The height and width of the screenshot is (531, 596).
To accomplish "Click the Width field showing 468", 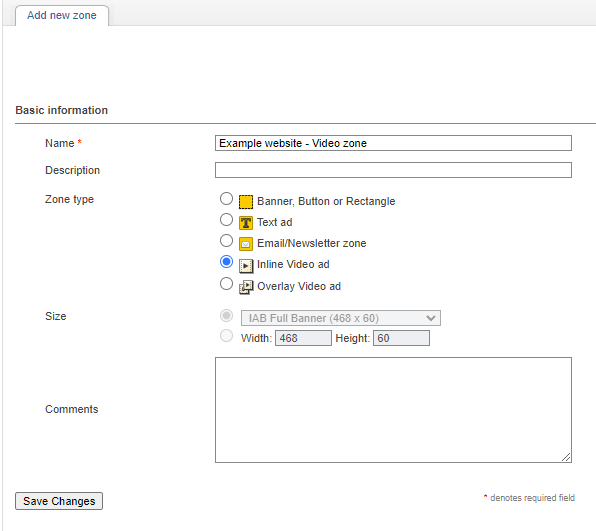I will (x=303, y=338).
